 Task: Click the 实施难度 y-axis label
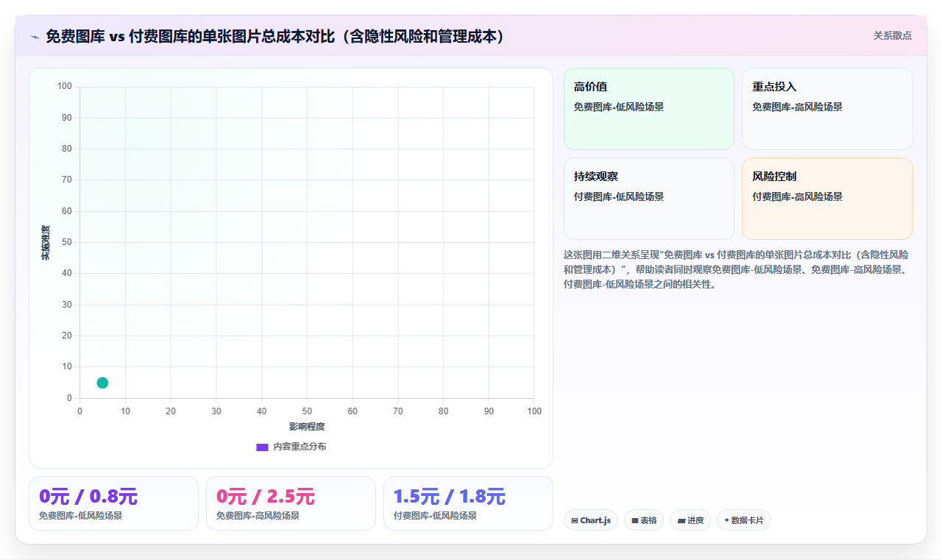tap(46, 242)
